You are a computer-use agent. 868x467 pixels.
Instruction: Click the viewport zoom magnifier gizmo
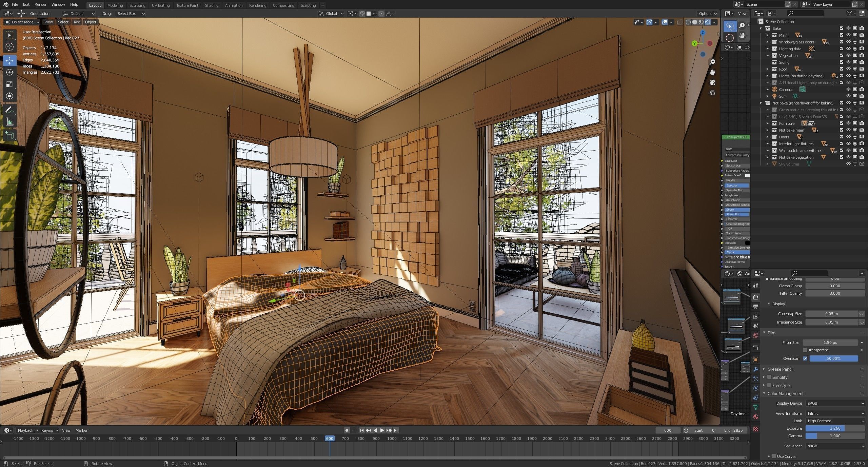[712, 62]
